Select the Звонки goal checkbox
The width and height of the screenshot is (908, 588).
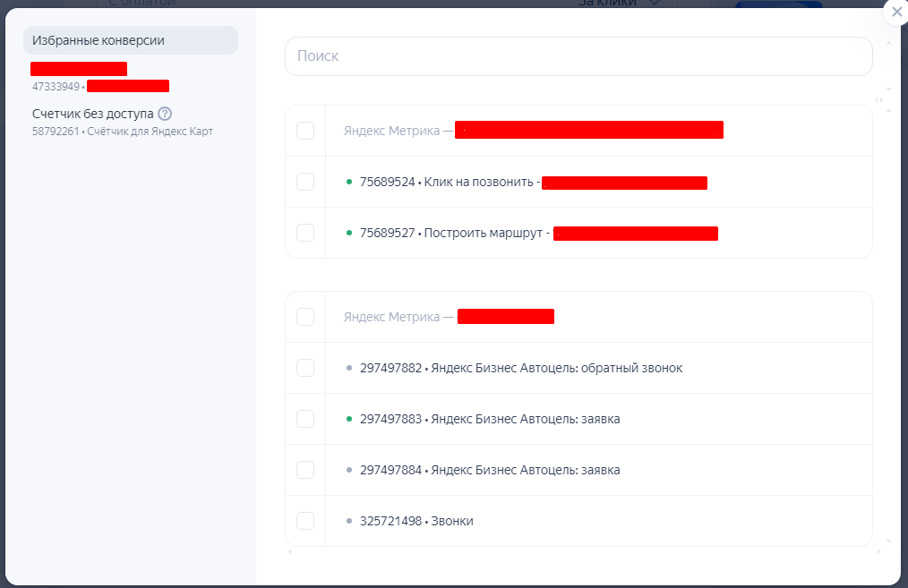pyautogui.click(x=305, y=521)
